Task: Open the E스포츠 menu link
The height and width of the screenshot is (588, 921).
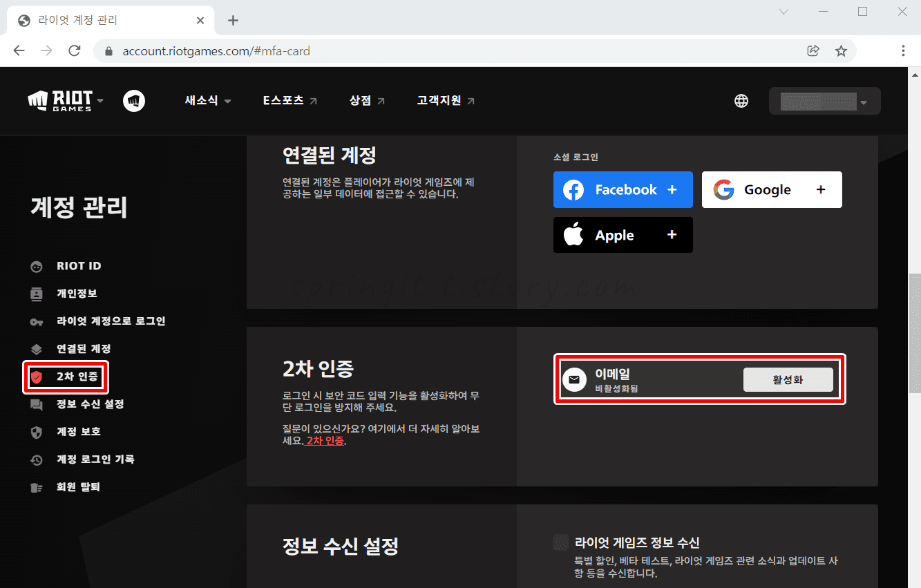Action: click(290, 101)
